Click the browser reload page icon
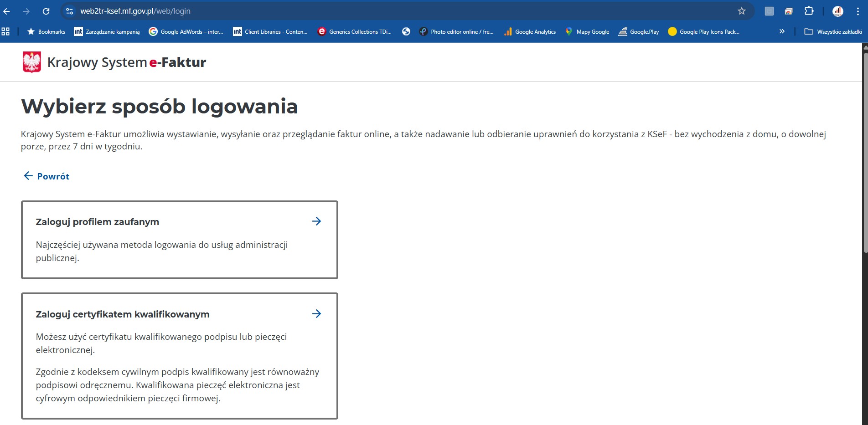Viewport: 868px width, 425px height. coord(46,11)
